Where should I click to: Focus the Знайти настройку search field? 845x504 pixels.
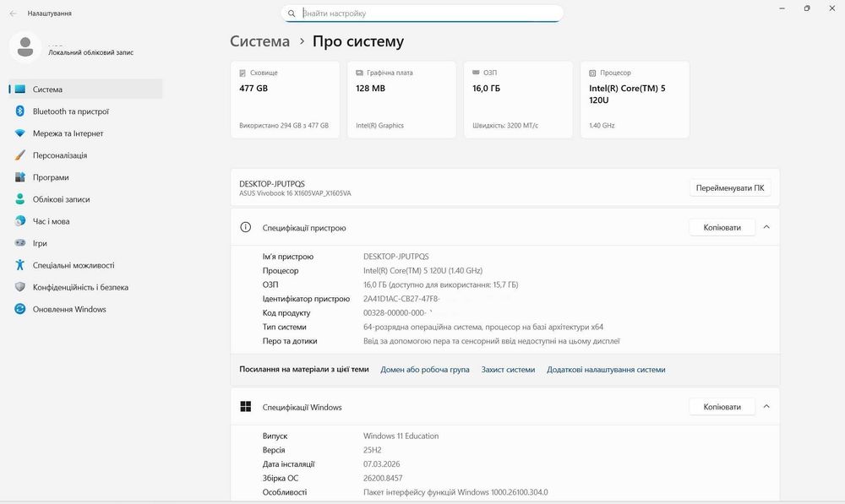[x=422, y=14]
